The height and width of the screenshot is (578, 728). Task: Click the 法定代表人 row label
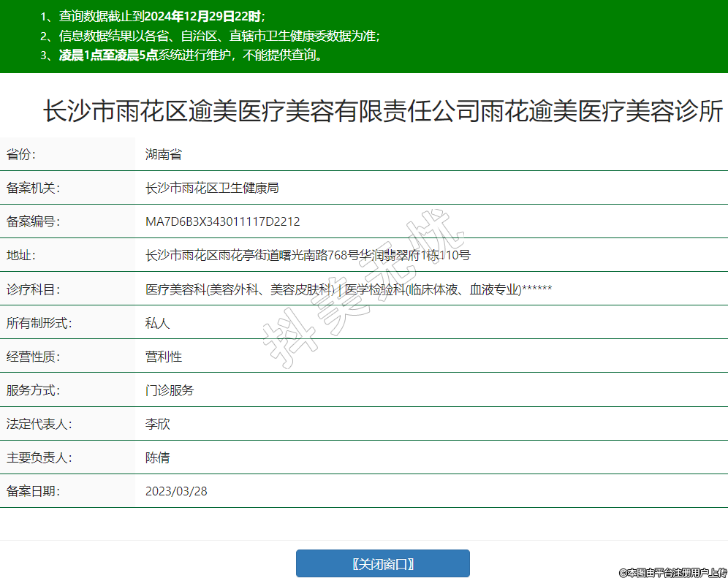[x=37, y=424]
